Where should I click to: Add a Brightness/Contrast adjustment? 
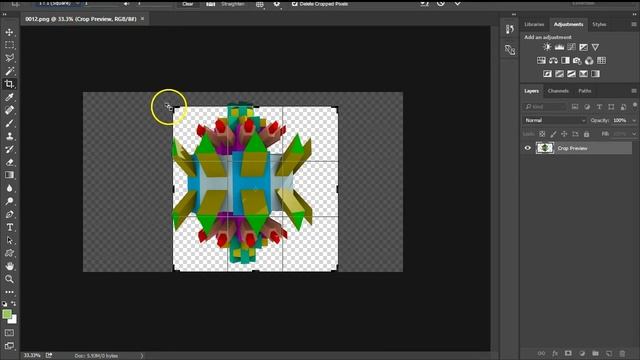[x=547, y=47]
